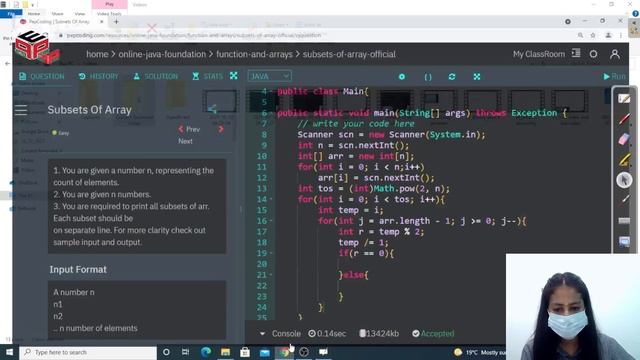The width and height of the screenshot is (640, 360).
Task: Open the user profile icon
Action: click(615, 54)
